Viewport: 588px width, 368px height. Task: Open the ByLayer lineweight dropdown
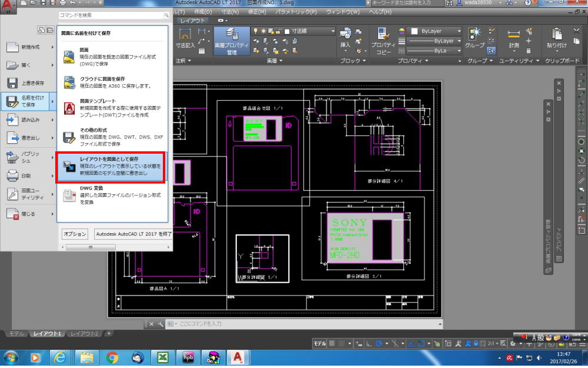[x=435, y=41]
